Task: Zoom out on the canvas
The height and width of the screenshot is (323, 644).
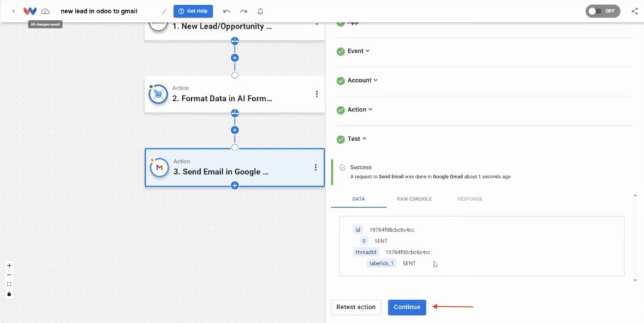Action: pos(9,275)
